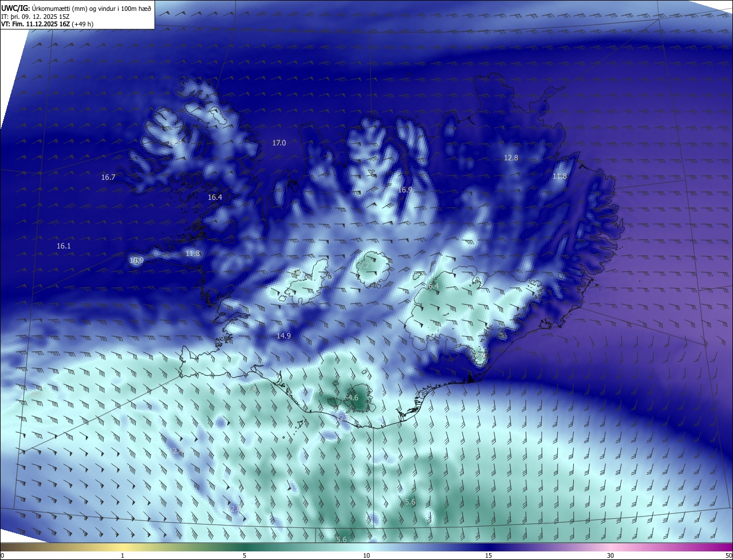Click the 16.4 value on the map
Viewport: 733px width, 560px height.
click(x=215, y=197)
